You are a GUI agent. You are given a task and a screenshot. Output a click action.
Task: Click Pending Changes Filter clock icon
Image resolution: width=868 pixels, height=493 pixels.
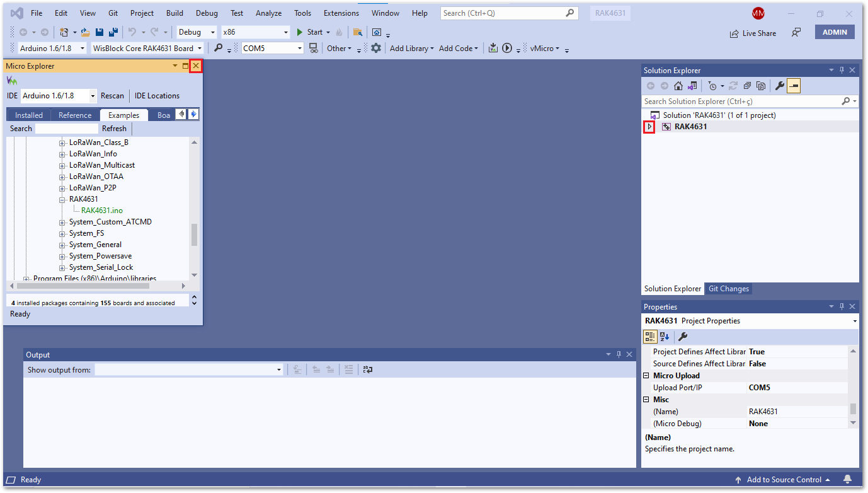(712, 86)
